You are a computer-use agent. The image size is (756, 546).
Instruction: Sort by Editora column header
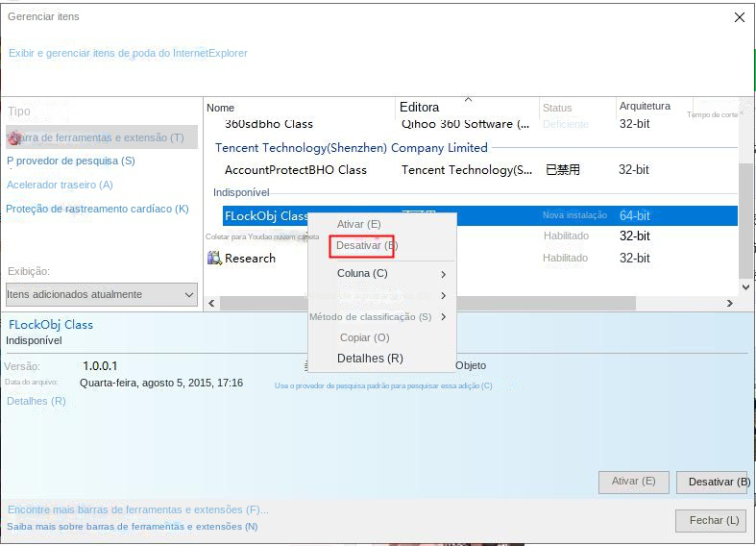coord(420,107)
